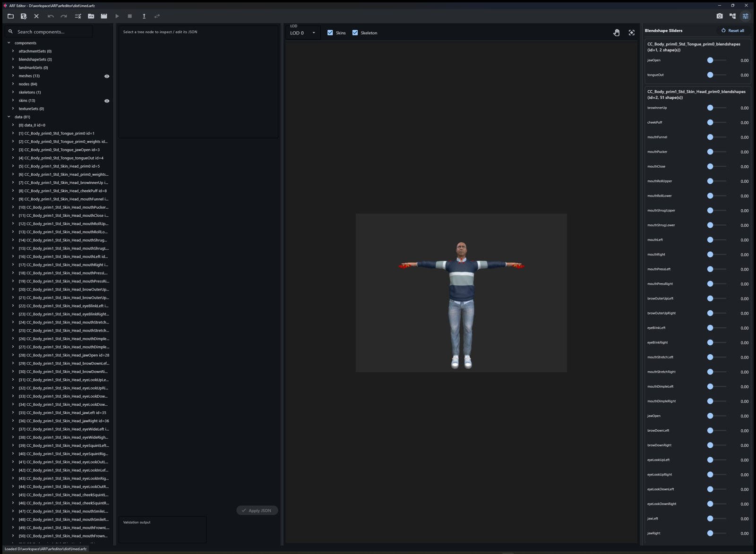Expand skeletons (1) tree item
756x554 pixels.
click(x=13, y=92)
